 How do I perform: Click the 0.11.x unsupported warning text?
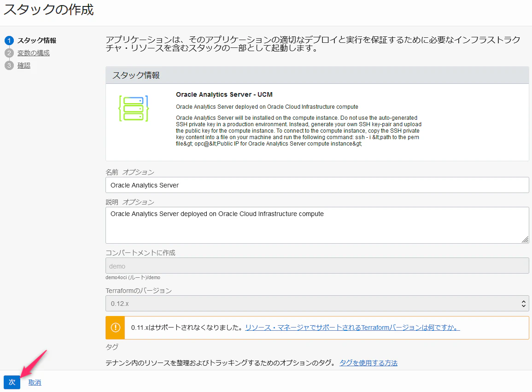tap(187, 328)
